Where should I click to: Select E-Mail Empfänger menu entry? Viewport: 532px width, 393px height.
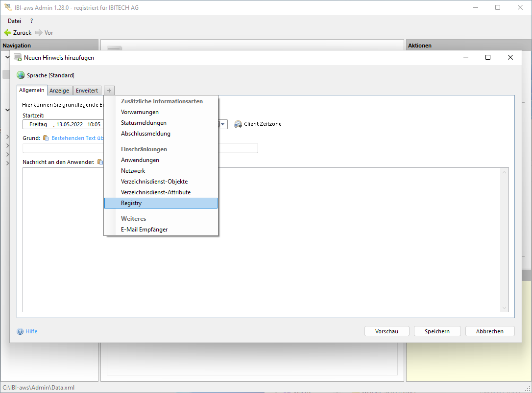click(x=144, y=230)
